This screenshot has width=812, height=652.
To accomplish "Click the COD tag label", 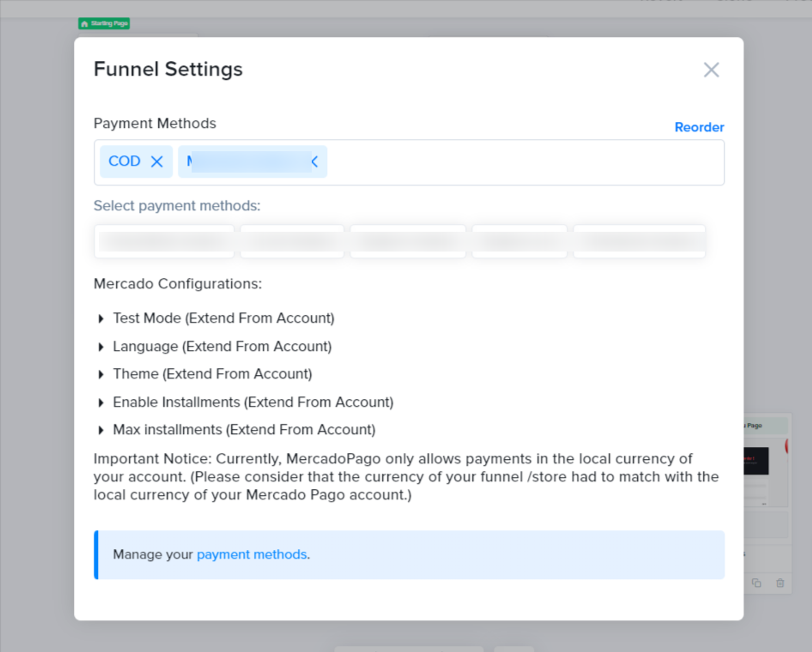I will (124, 161).
